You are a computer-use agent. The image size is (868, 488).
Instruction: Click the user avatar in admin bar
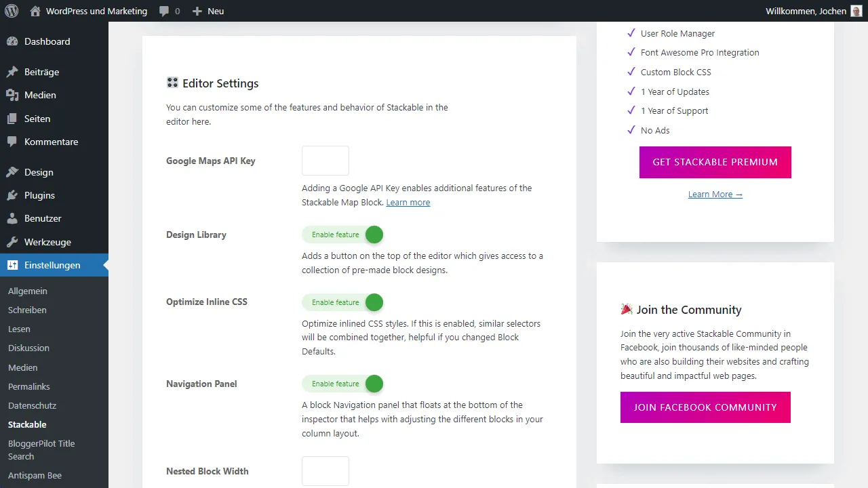856,11
